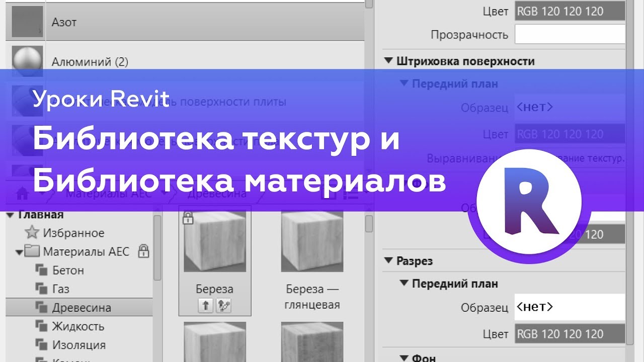Collapse the Главная tree node
Screen dimensions: 644x362
[x=10, y=215]
